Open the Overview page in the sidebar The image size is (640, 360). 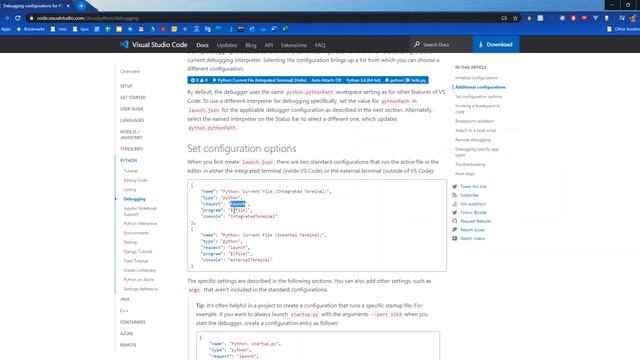coord(130,71)
